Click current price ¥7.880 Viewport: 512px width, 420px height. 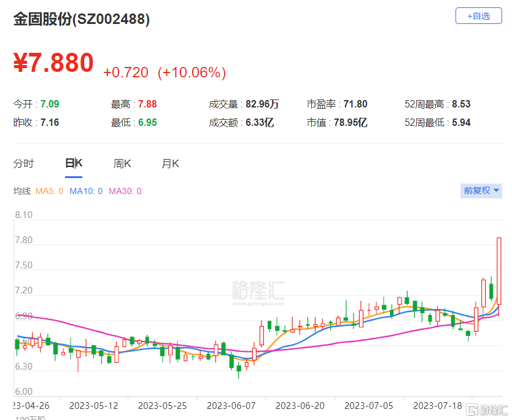(53, 63)
